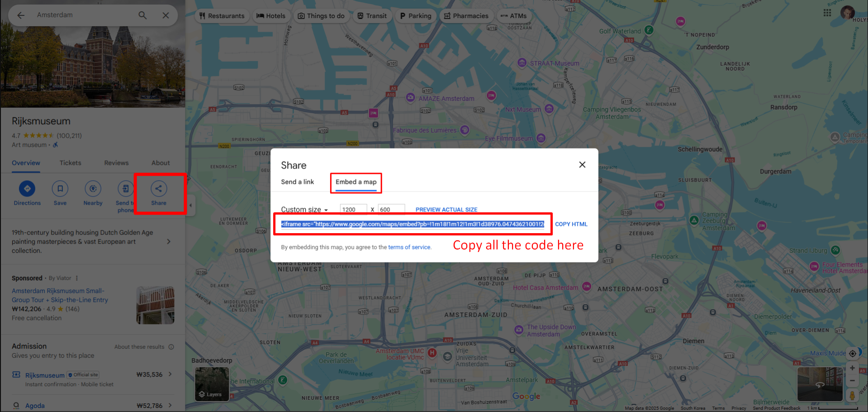This screenshot has width=868, height=412.
Task: Expand the Agoda ticket option
Action: (x=170, y=406)
